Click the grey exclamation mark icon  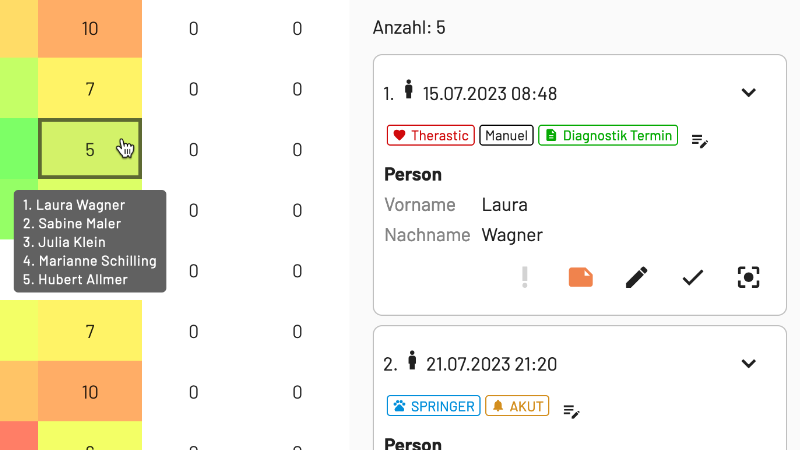(524, 278)
